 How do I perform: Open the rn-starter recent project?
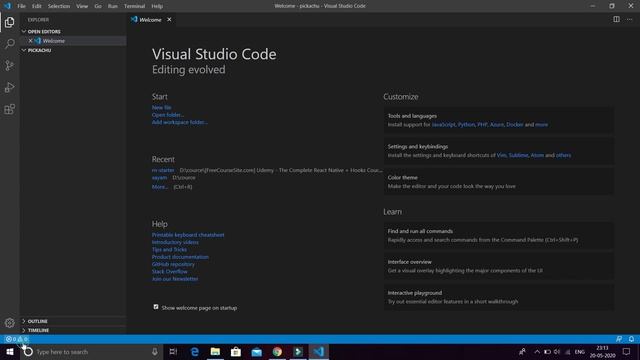point(163,170)
